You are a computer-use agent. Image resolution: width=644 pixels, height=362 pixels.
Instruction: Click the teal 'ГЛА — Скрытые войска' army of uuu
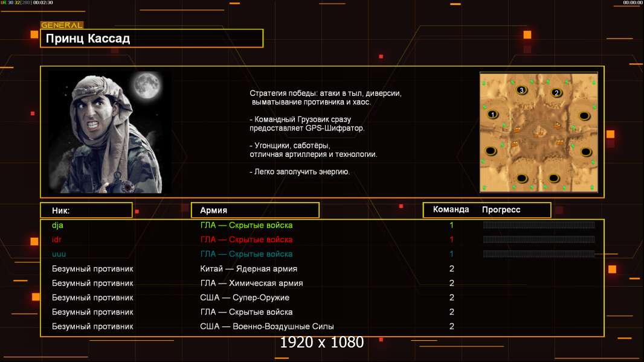point(246,254)
